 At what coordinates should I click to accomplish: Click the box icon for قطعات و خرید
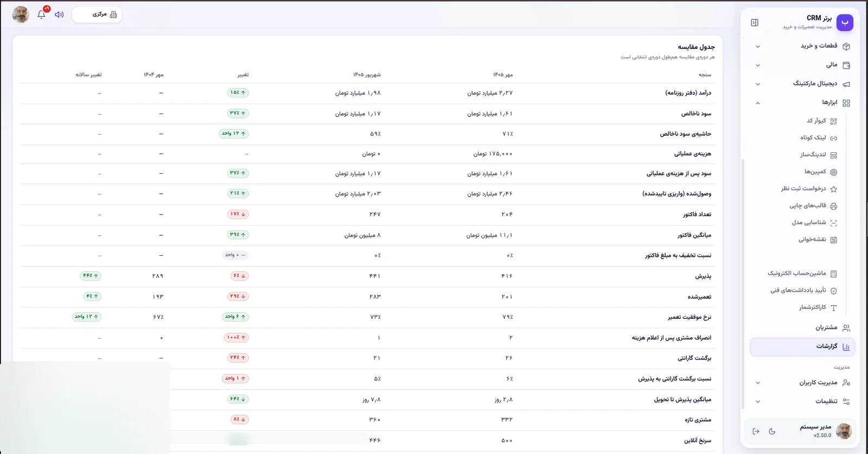pos(846,46)
